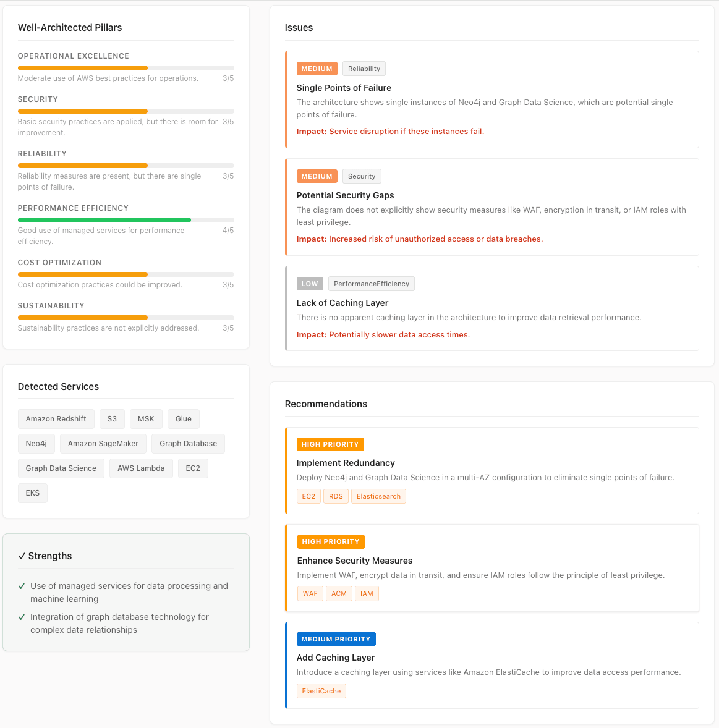Click the Glue service badge
Screen dimensions: 719x728
tap(183, 418)
